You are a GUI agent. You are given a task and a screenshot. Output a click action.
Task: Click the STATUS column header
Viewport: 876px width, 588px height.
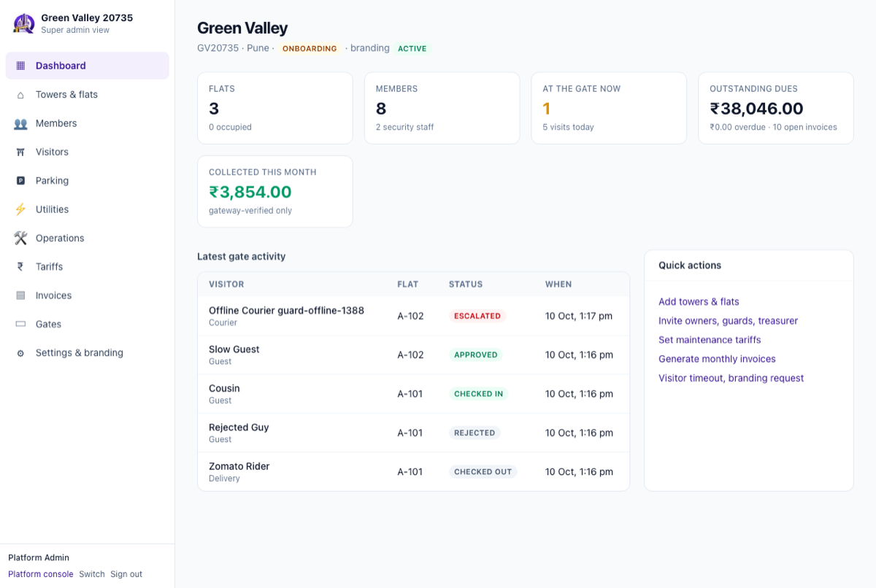click(466, 285)
